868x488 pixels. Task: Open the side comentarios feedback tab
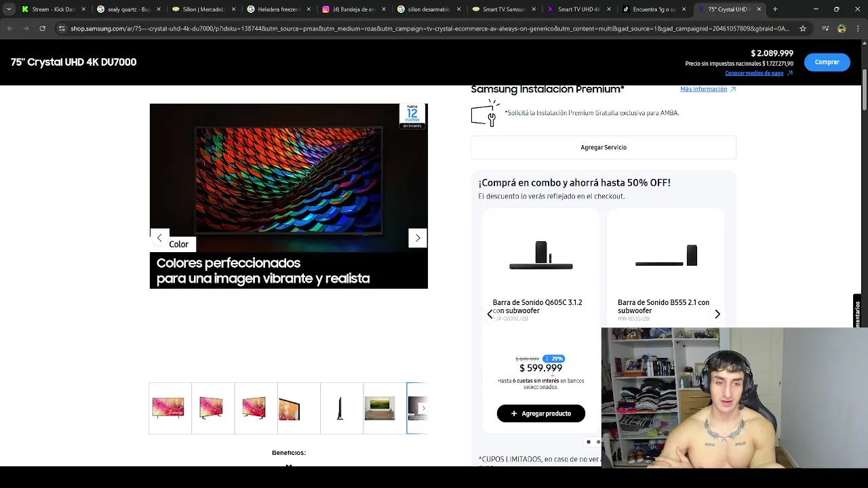click(858, 312)
